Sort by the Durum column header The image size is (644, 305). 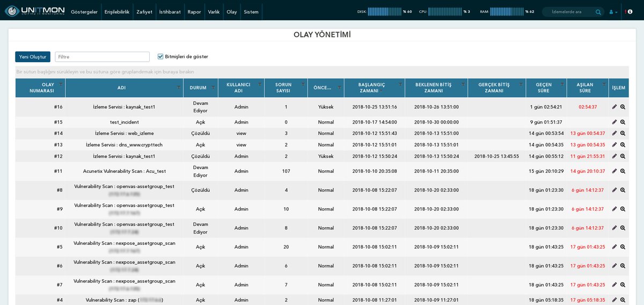198,88
